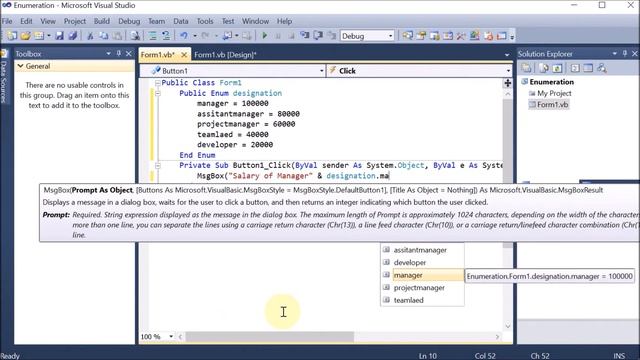The height and width of the screenshot is (360, 640).
Task: Collapse the Public Class Form1 code region
Action: (158, 83)
